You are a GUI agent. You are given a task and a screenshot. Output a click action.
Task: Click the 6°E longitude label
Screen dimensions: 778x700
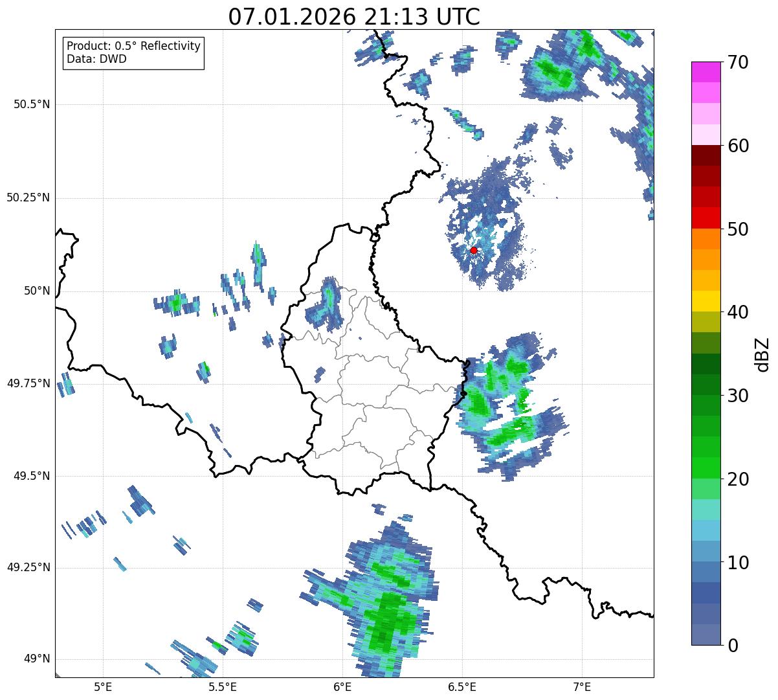pos(342,686)
